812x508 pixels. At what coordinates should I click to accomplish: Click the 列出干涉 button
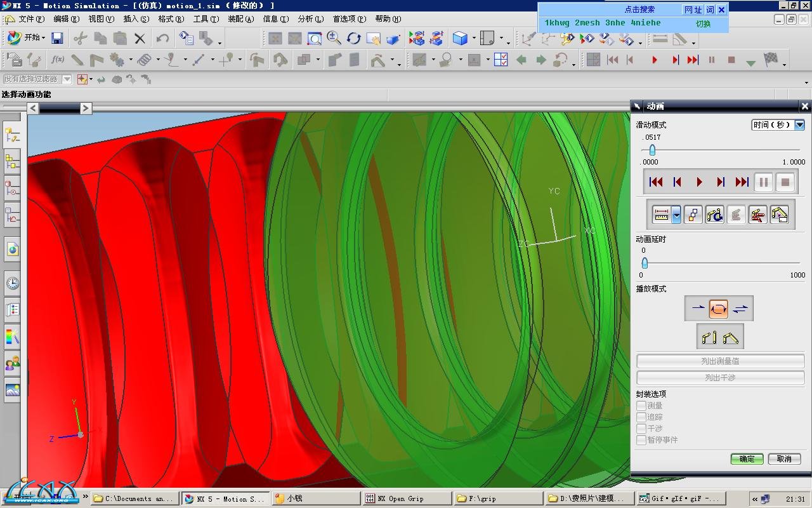click(721, 377)
